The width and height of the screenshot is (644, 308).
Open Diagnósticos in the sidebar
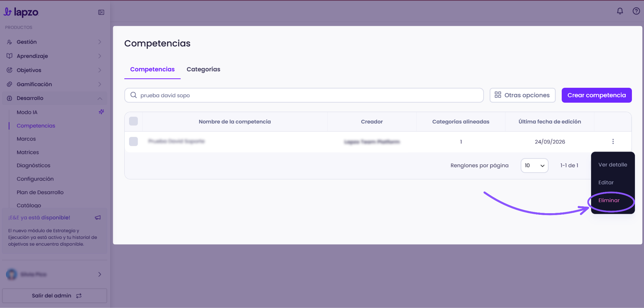pos(33,165)
